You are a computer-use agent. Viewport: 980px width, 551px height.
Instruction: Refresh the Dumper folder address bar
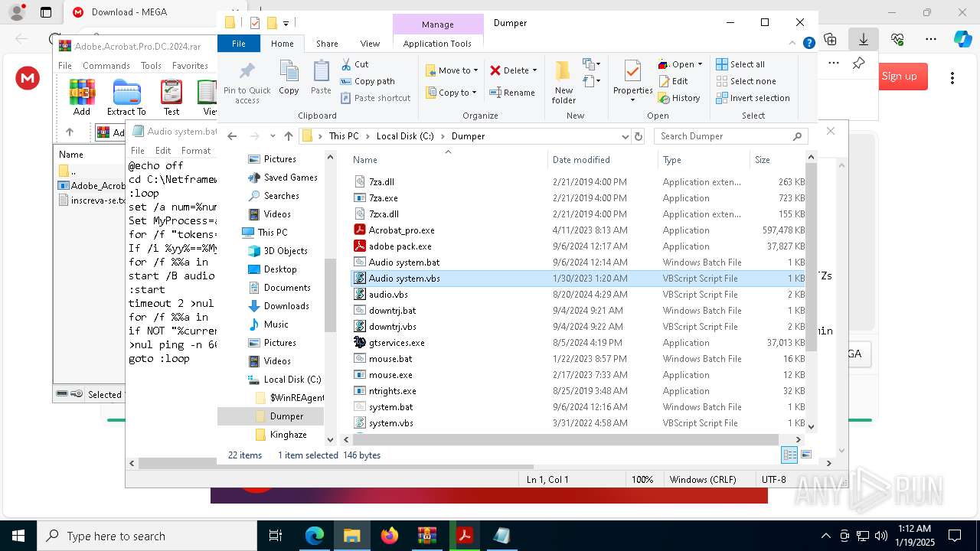point(639,136)
